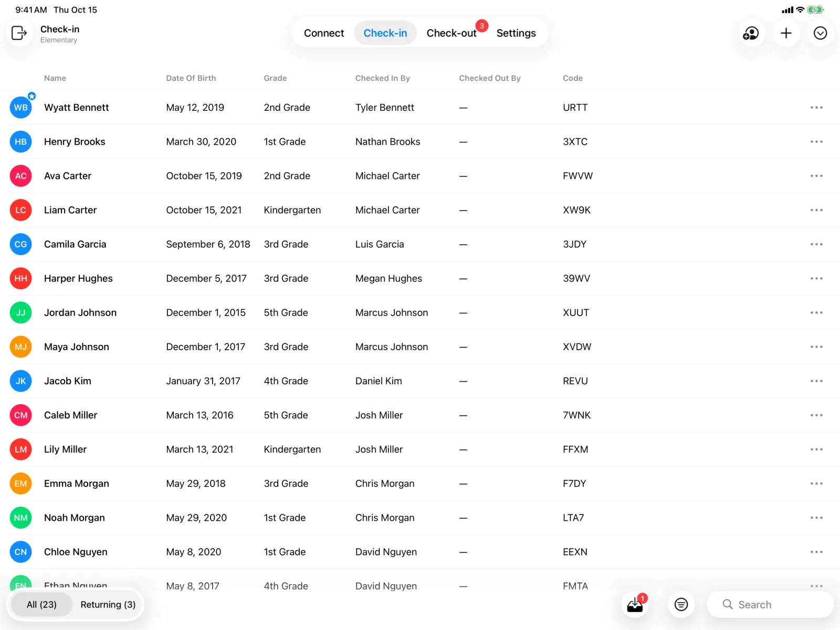Open more options for Lily Miller
Image resolution: width=840 pixels, height=630 pixels.
(816, 449)
